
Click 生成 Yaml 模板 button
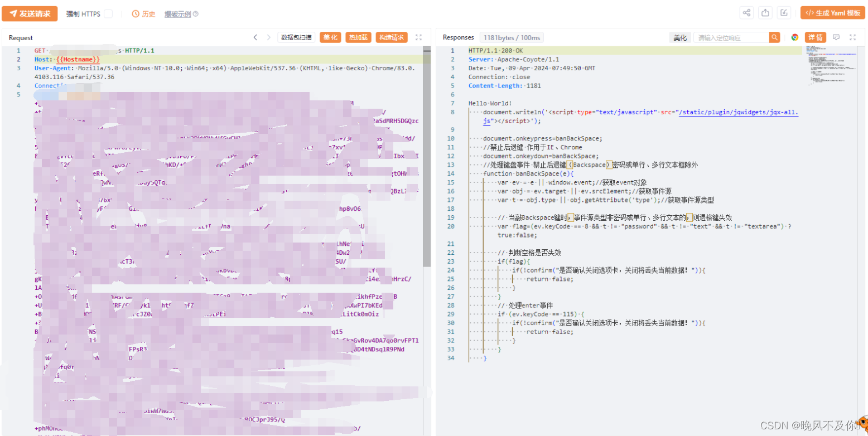833,13
